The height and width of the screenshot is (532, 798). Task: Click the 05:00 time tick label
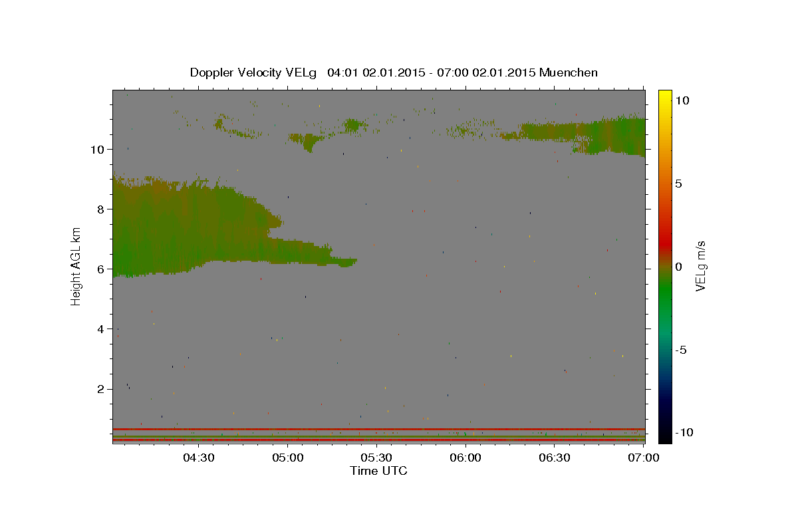click(287, 458)
